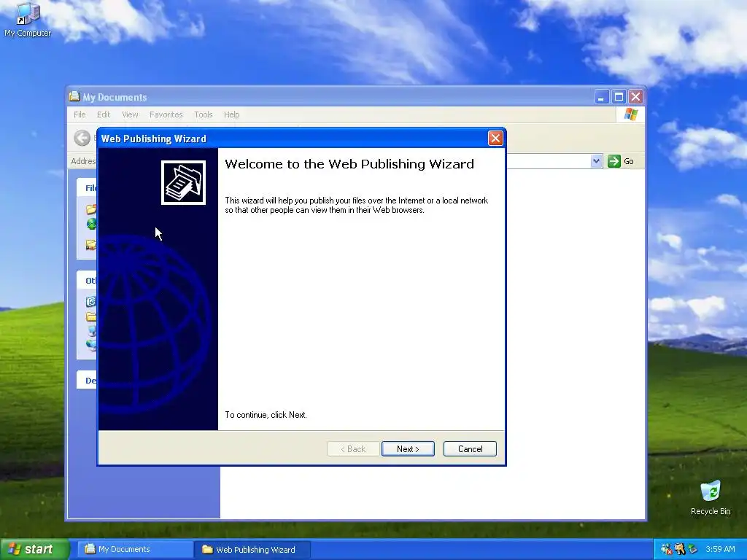The height and width of the screenshot is (560, 747).
Task: Open the Edit menu in My Documents
Action: click(x=104, y=114)
